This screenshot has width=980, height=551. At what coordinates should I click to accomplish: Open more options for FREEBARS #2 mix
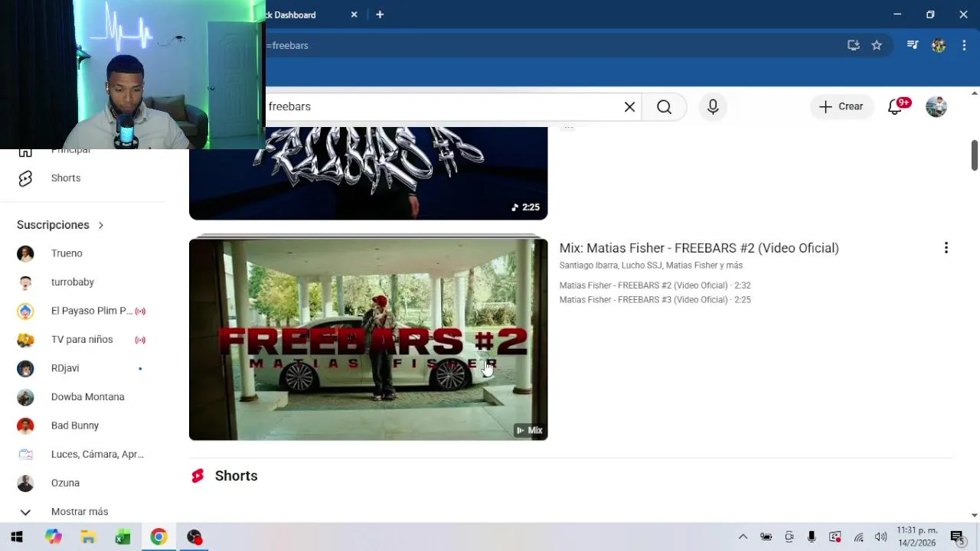[x=946, y=248]
